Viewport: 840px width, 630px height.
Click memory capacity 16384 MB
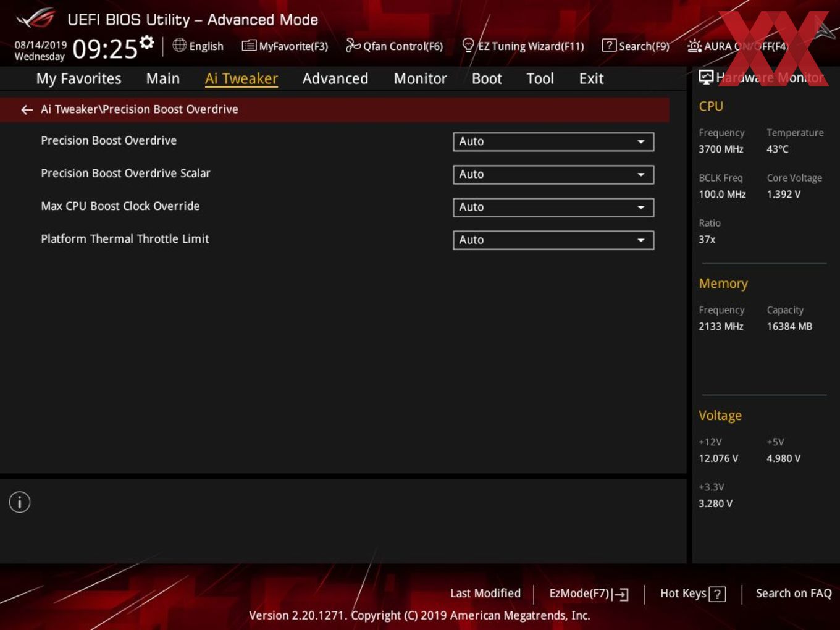pyautogui.click(x=789, y=326)
